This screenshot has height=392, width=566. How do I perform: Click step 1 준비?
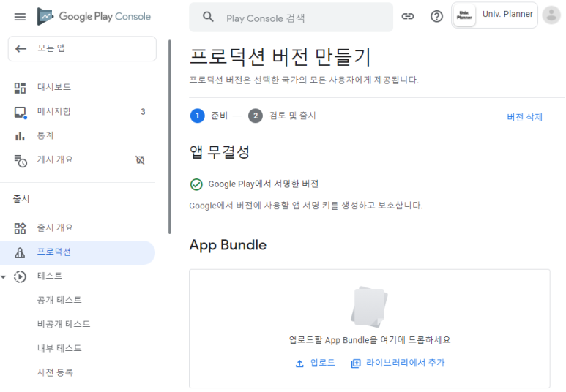coord(209,116)
